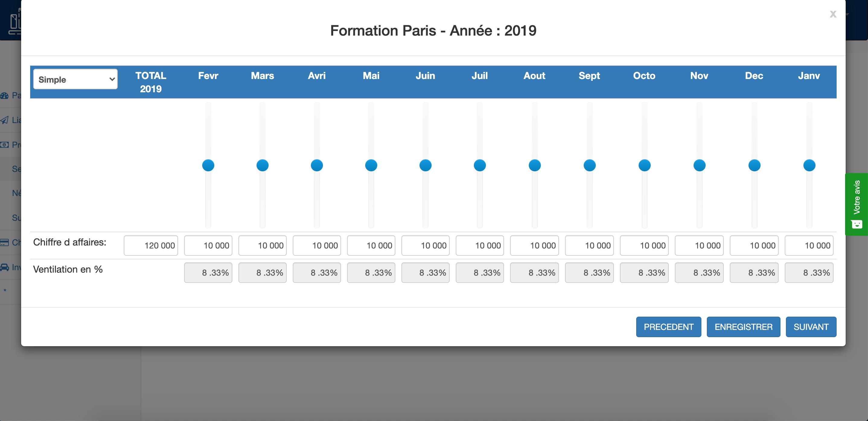Click the Juin slider handle
The height and width of the screenshot is (421, 868).
[425, 165]
